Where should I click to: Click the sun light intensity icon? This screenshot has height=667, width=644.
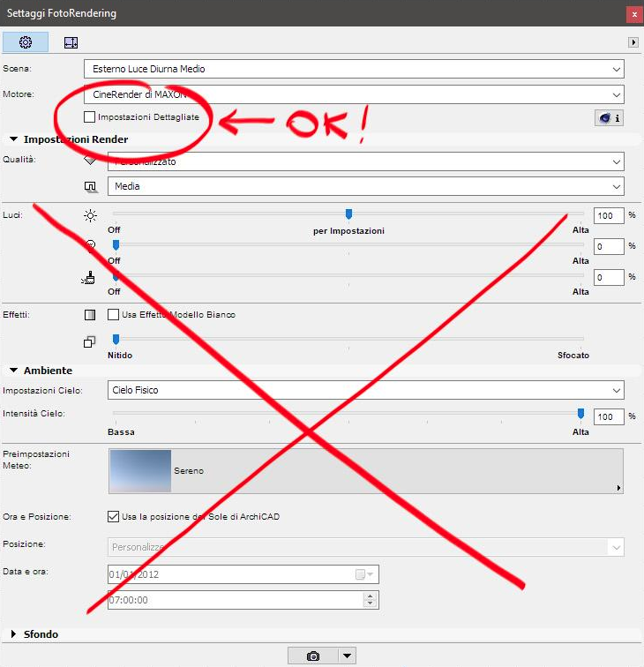pyautogui.click(x=90, y=216)
